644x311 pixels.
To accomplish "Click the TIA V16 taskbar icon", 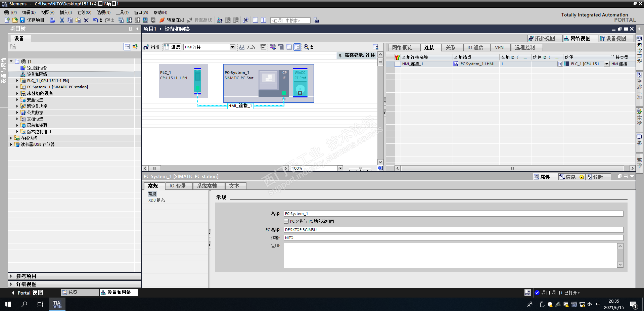I will (x=57, y=304).
